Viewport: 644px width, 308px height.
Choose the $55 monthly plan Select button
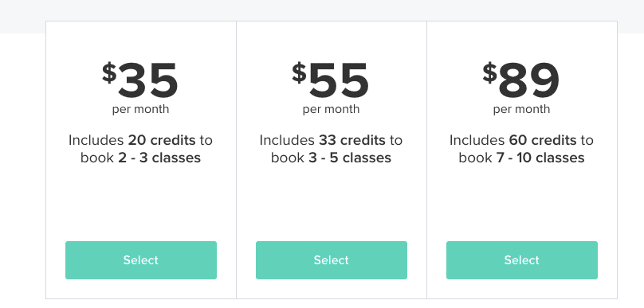point(332,260)
